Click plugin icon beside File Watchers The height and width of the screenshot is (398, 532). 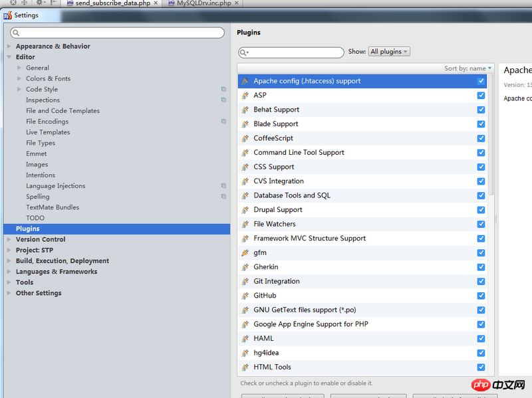(245, 224)
